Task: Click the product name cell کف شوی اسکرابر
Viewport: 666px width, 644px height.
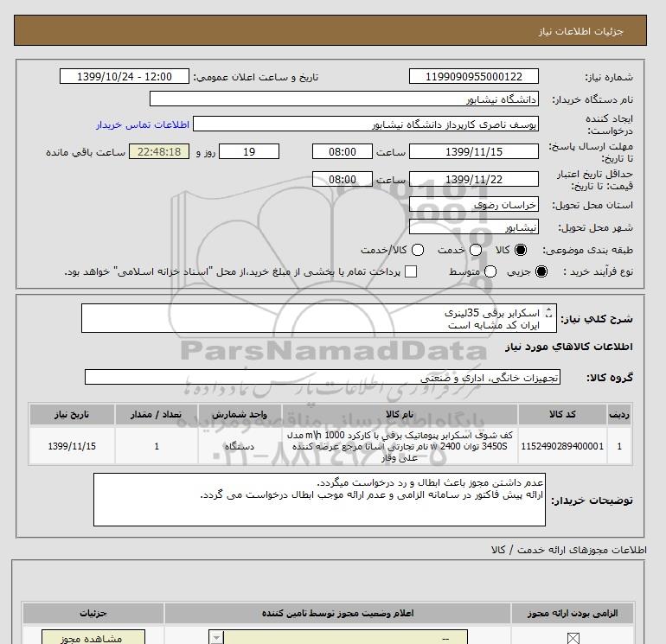Action: 400,446
